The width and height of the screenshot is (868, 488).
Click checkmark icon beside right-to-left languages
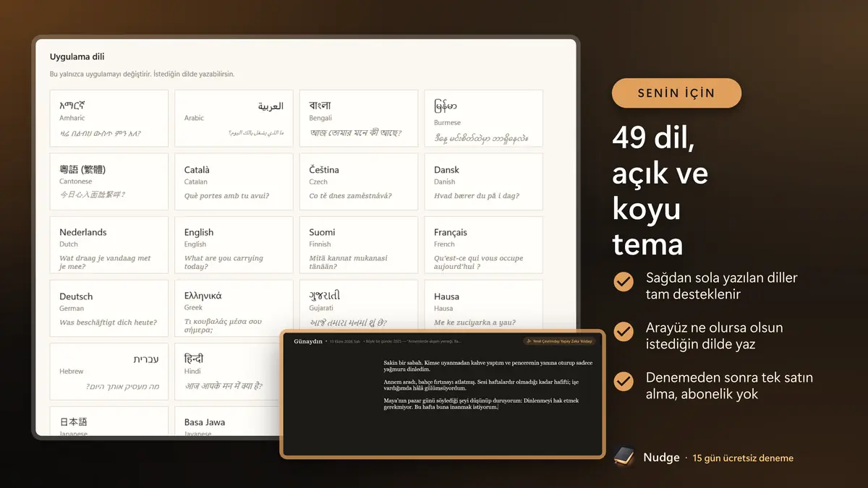tap(623, 281)
